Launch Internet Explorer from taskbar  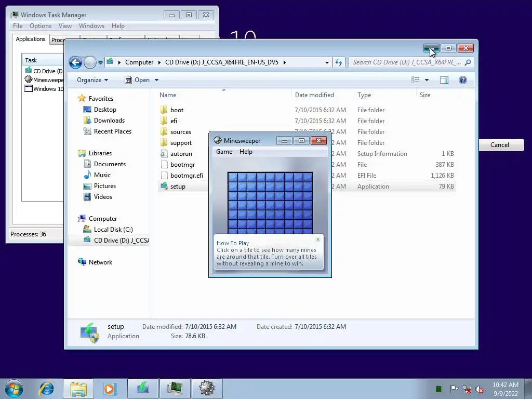coord(46,389)
